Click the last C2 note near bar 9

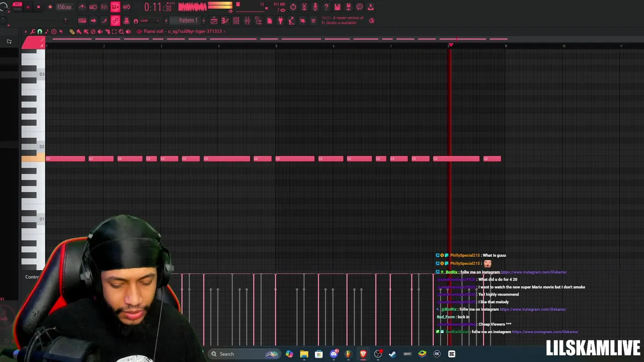[492, 159]
